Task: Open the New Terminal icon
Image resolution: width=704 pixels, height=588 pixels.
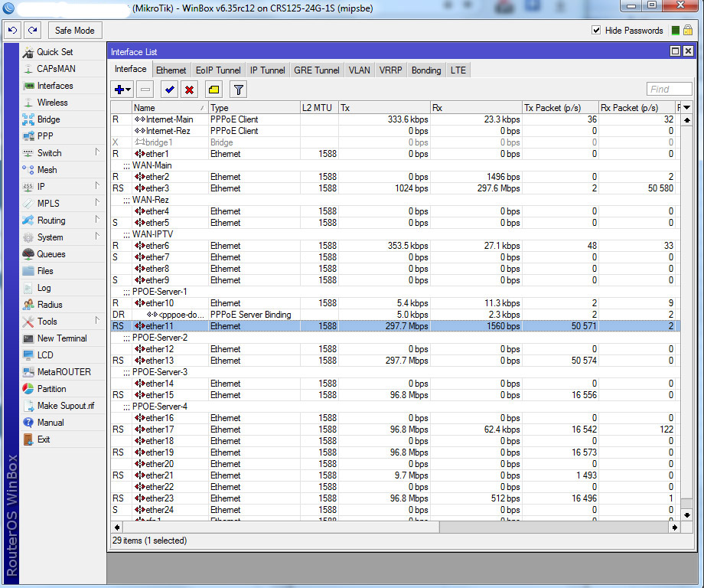Action: coord(28,338)
